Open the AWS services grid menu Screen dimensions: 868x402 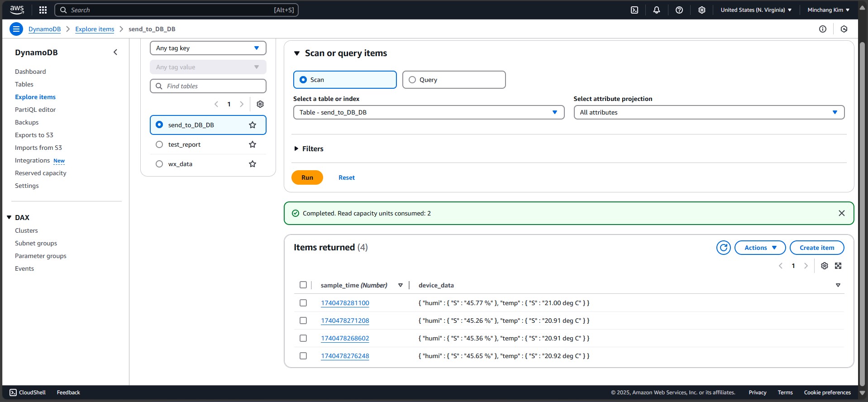click(43, 10)
